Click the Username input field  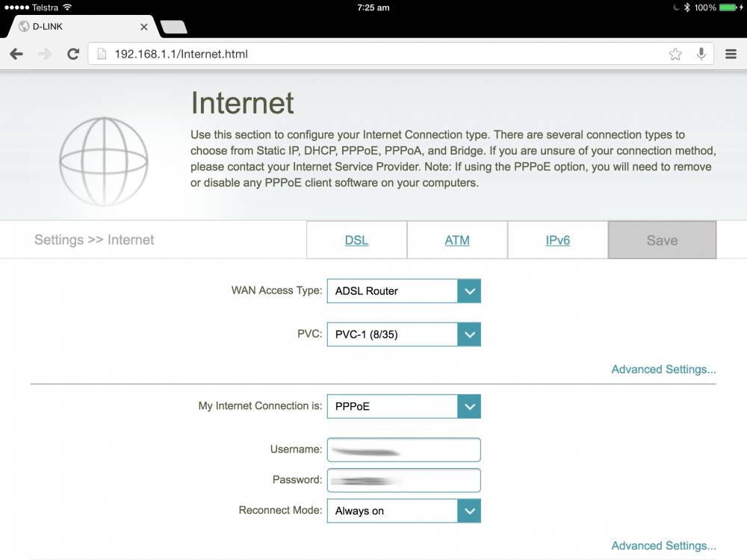click(x=404, y=449)
